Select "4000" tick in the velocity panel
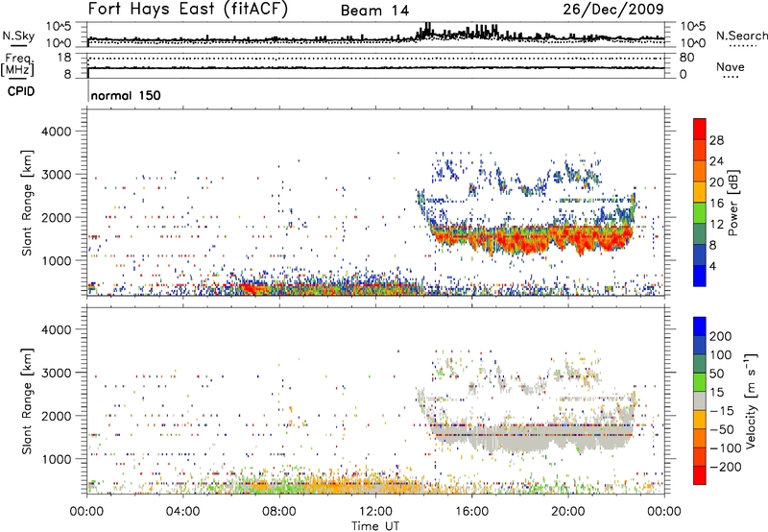The width and height of the screenshot is (768, 532). [57, 329]
